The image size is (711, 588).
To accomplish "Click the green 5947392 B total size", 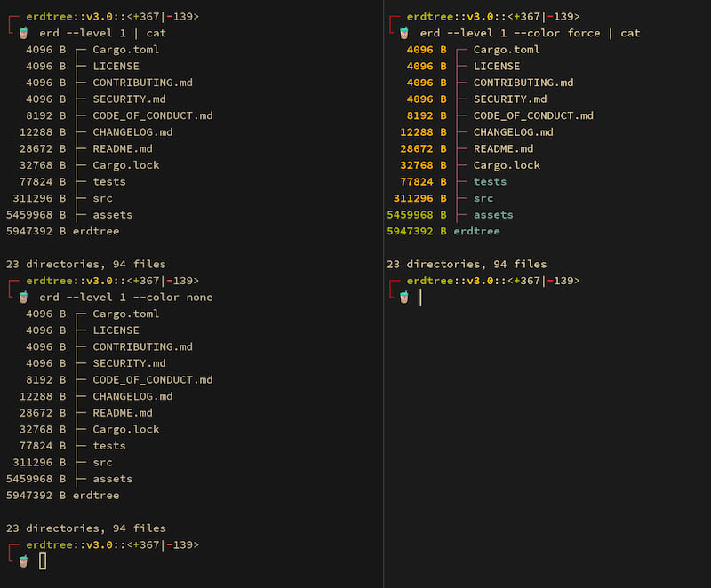I will tap(416, 231).
